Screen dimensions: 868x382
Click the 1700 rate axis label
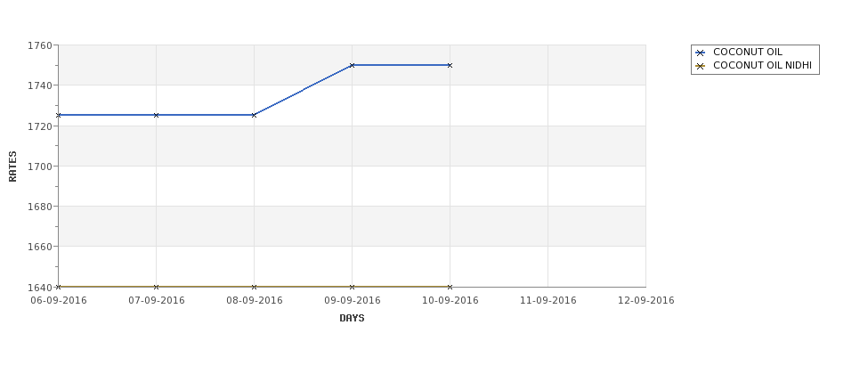[x=40, y=167]
